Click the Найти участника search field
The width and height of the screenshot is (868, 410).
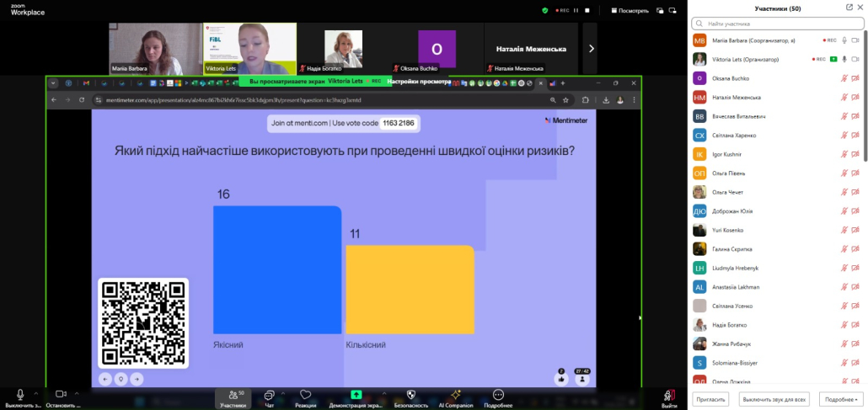point(777,24)
